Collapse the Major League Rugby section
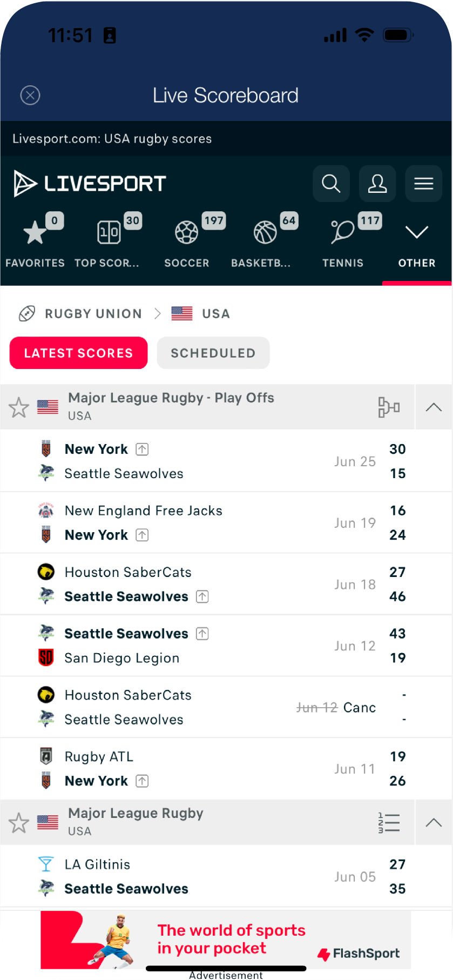 click(434, 823)
